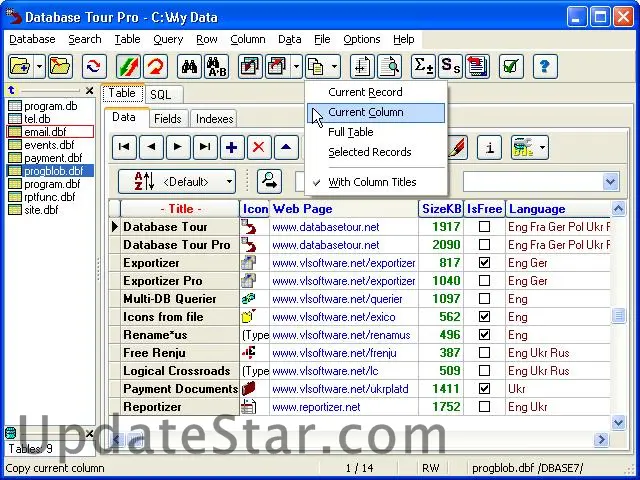The height and width of the screenshot is (480, 640).
Task: Switch to the Indexes tab
Action: point(214,119)
